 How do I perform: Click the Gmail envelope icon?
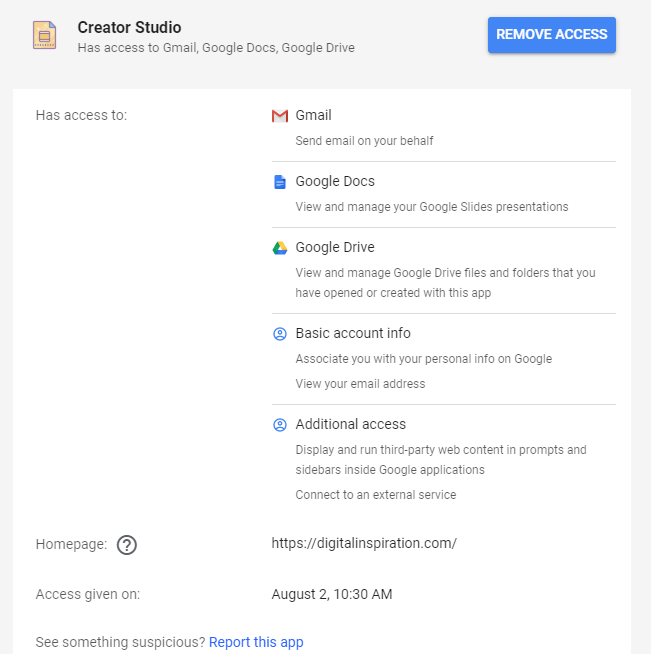click(x=280, y=116)
